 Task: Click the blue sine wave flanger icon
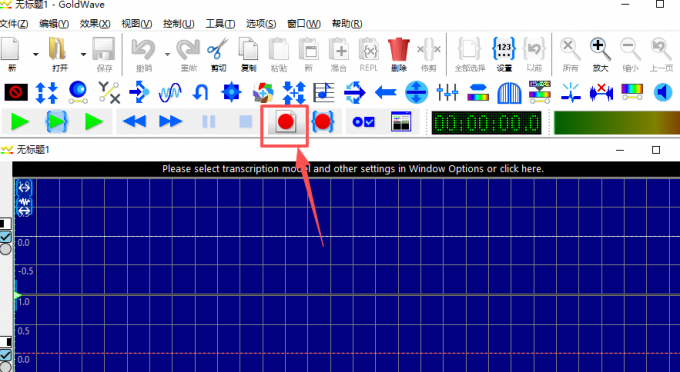point(170,92)
